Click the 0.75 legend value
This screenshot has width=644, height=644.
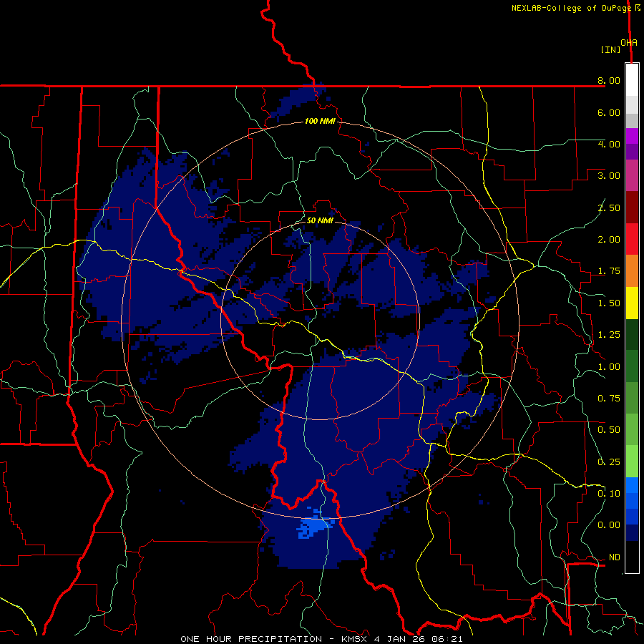click(x=609, y=399)
